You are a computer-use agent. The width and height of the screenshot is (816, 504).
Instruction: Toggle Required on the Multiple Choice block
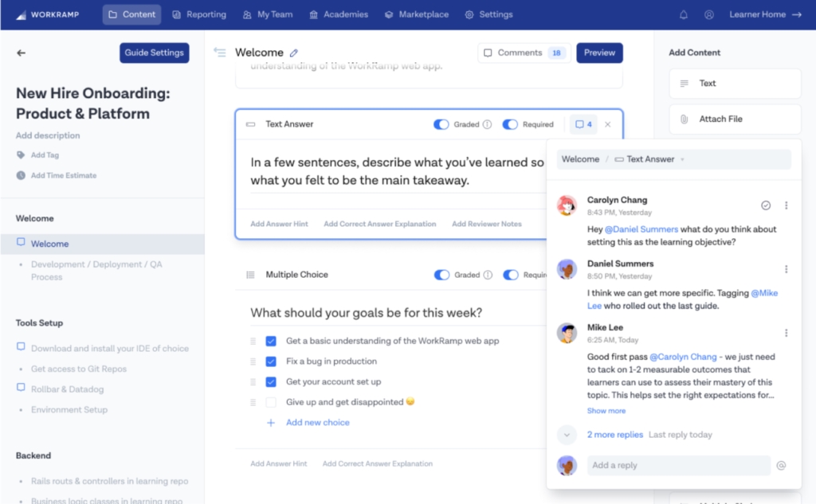511,275
